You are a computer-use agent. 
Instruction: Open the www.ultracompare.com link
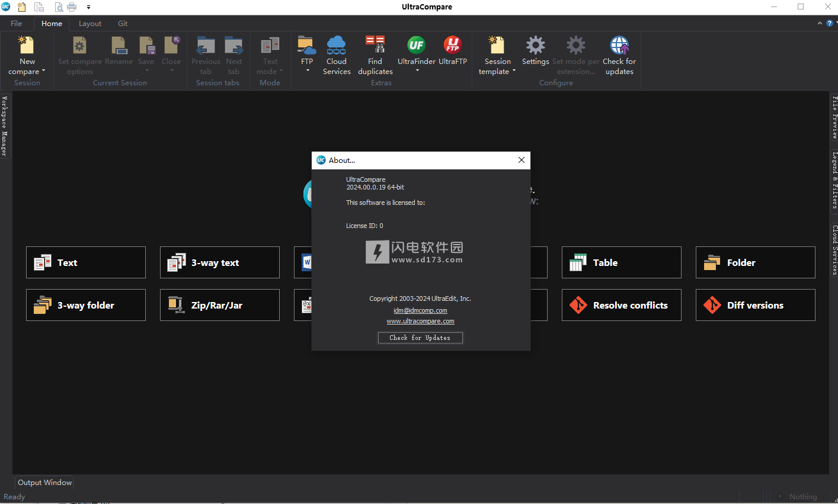pos(420,321)
